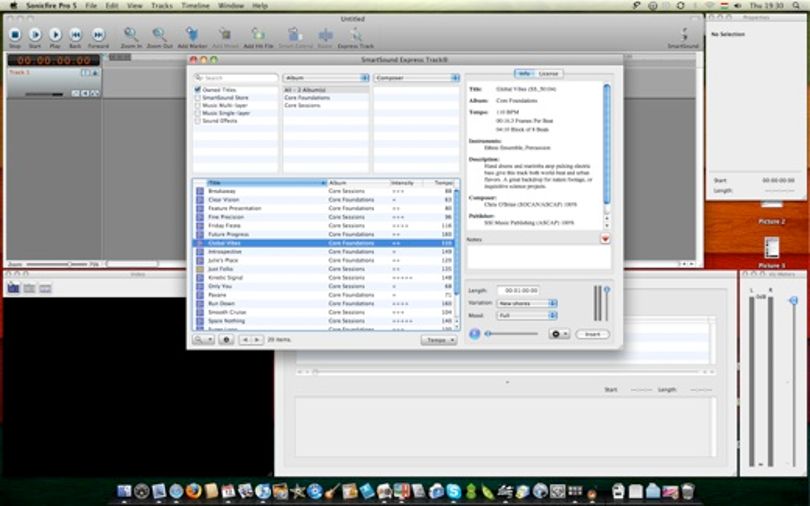810x506 pixels.
Task: Click the Tempo button below the list
Action: pos(439,340)
